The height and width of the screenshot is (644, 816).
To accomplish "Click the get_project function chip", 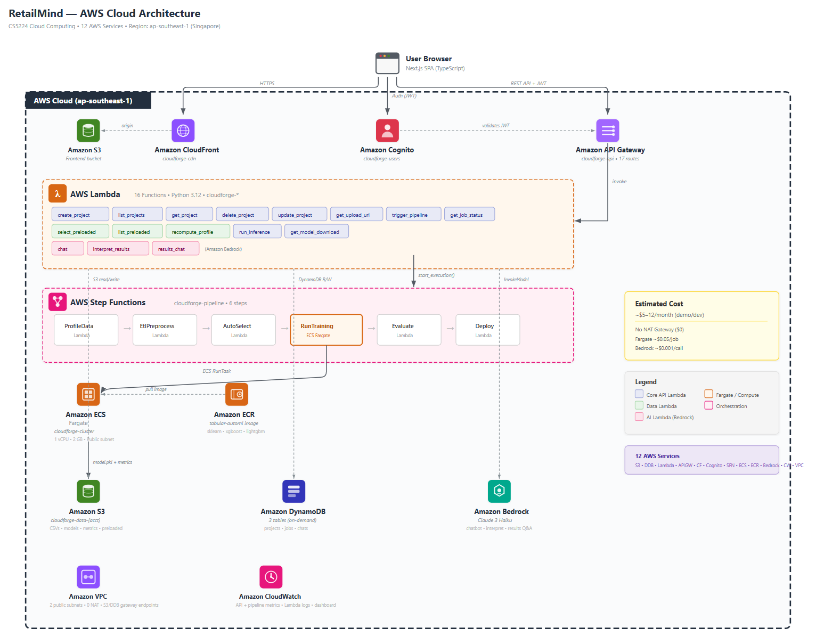I will click(190, 214).
